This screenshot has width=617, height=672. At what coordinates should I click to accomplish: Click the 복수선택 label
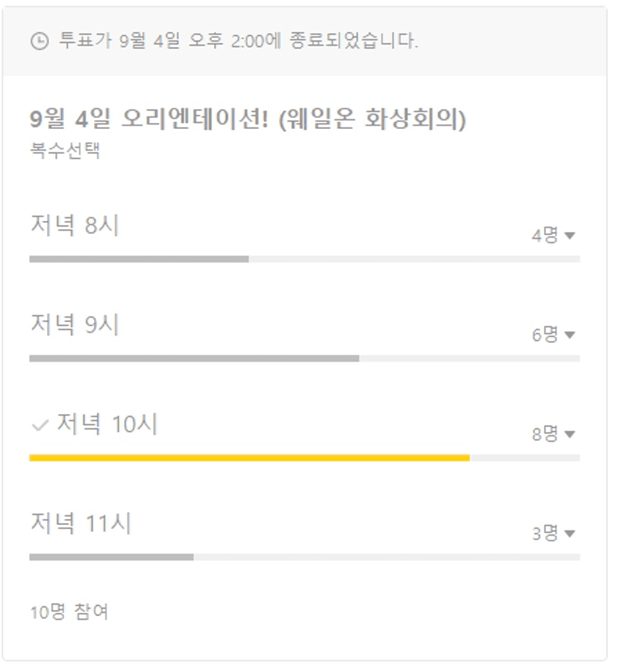coord(65,151)
